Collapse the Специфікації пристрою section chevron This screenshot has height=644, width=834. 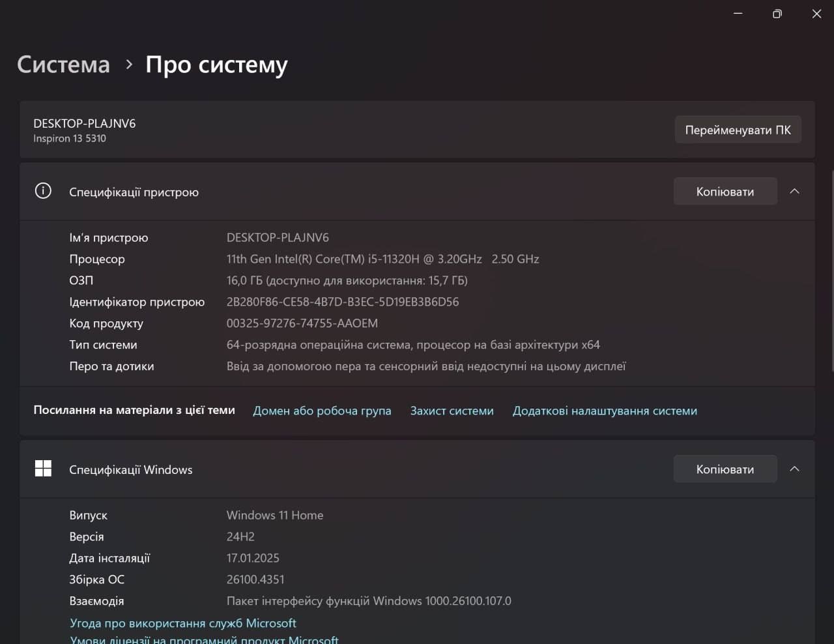coord(794,191)
